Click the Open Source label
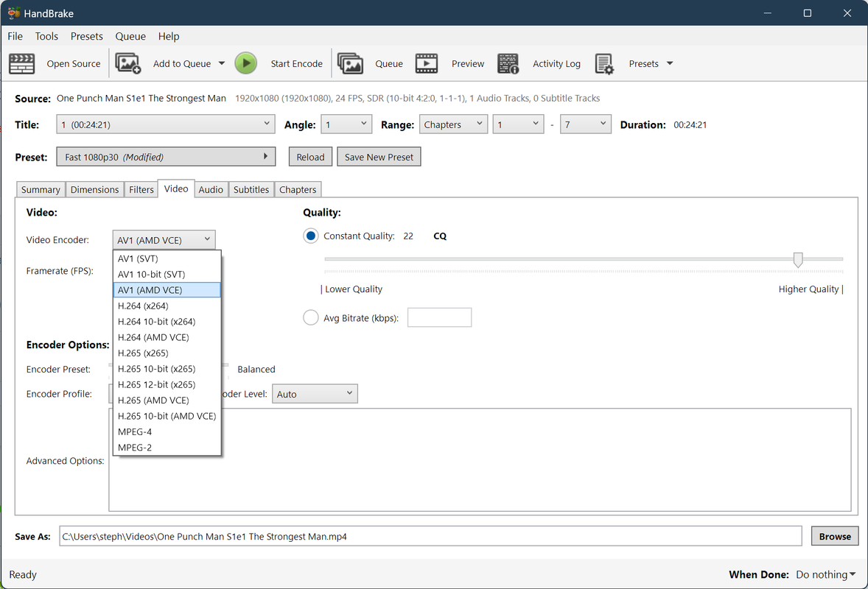868x589 pixels. pos(74,63)
